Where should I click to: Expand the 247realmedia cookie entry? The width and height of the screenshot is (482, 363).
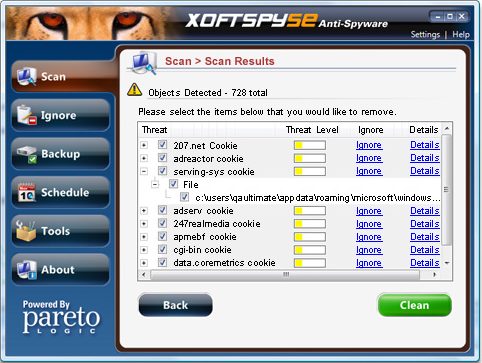point(144,224)
